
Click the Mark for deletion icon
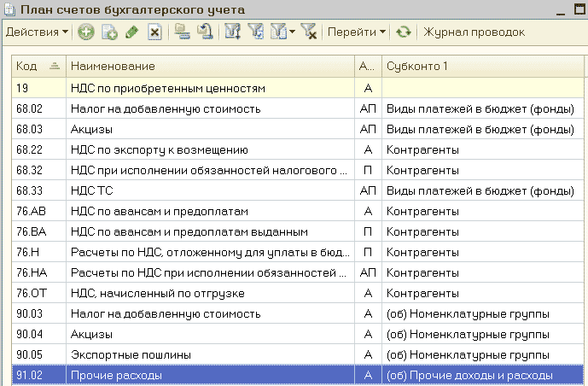coord(154,32)
